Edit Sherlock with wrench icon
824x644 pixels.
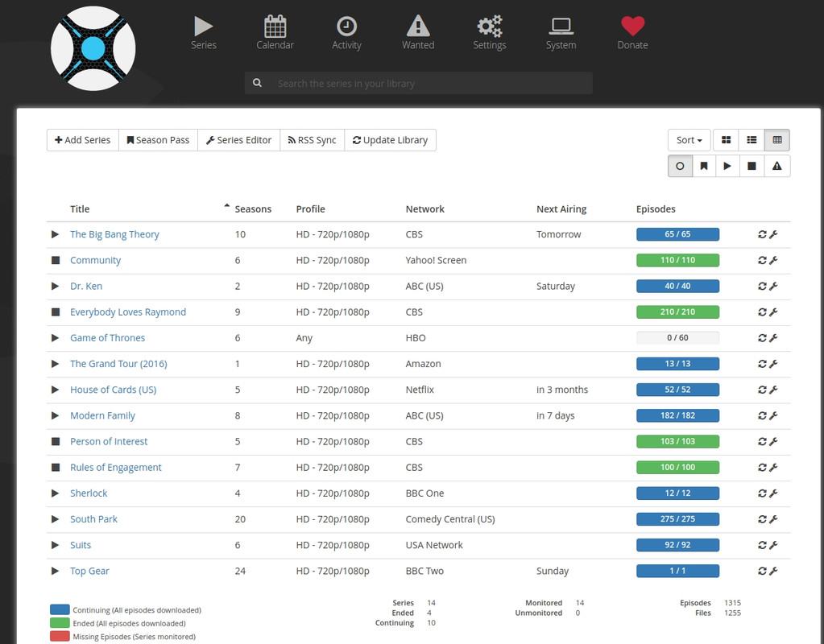773,493
